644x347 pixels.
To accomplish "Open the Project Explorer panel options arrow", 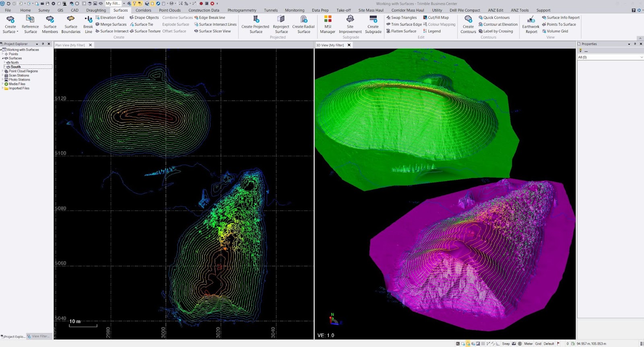I will point(37,44).
